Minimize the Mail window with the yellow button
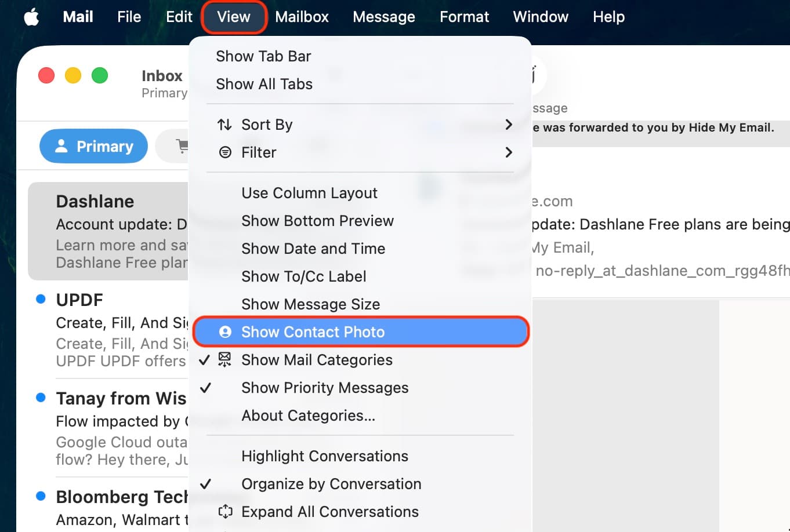This screenshot has width=790, height=532. 73,76
